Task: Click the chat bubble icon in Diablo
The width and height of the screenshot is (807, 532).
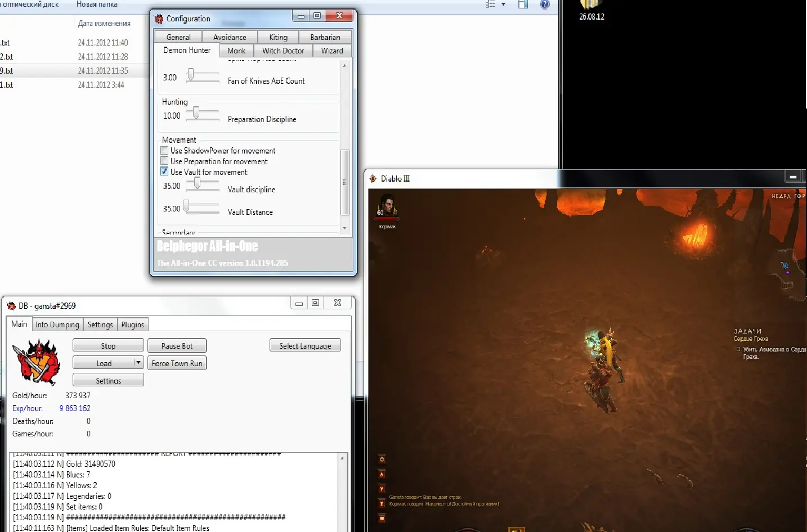Action: (382, 518)
